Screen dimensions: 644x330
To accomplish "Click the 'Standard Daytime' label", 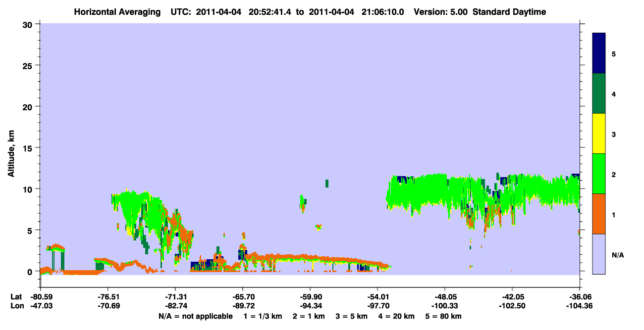I will click(x=509, y=12).
